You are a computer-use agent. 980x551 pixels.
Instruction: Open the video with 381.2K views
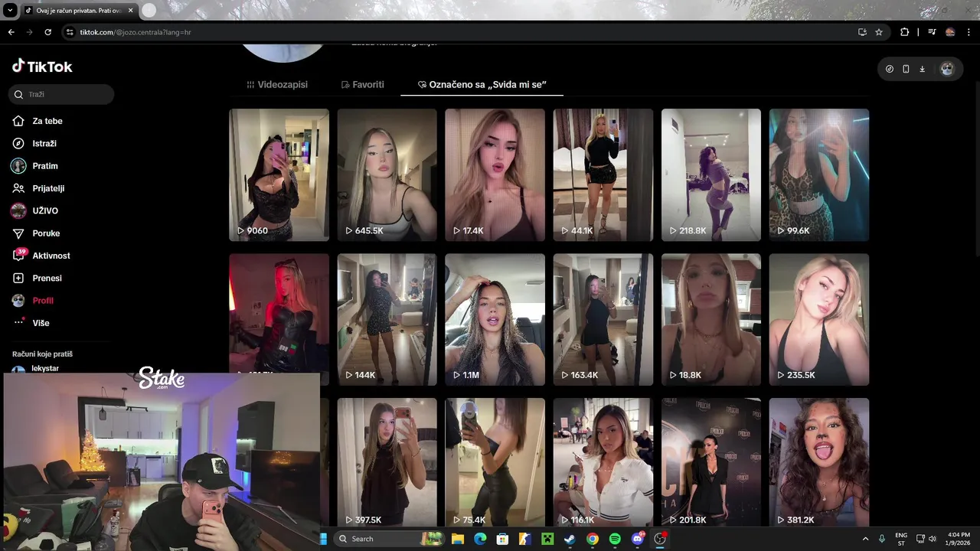pyautogui.click(x=819, y=462)
